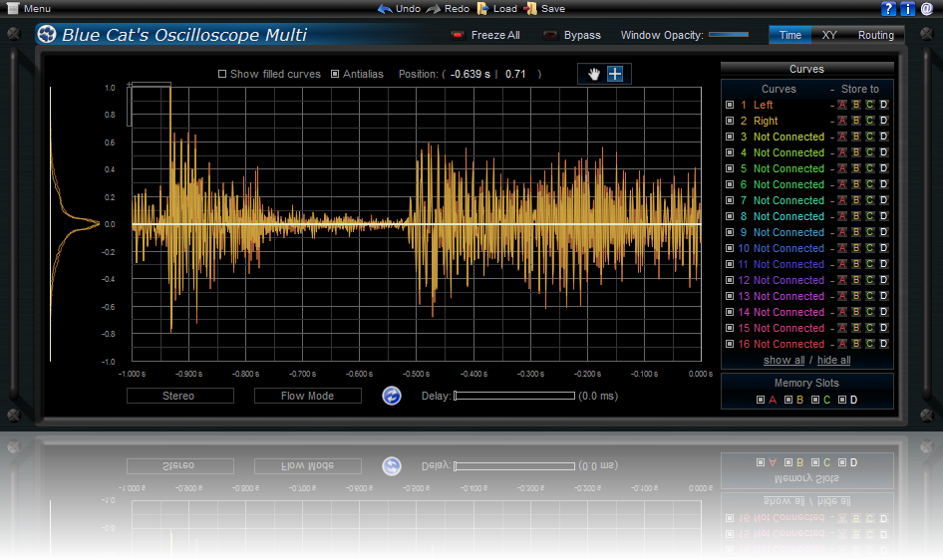Store curve 16 to slot D
Image resolution: width=943 pixels, height=560 pixels.
point(883,344)
